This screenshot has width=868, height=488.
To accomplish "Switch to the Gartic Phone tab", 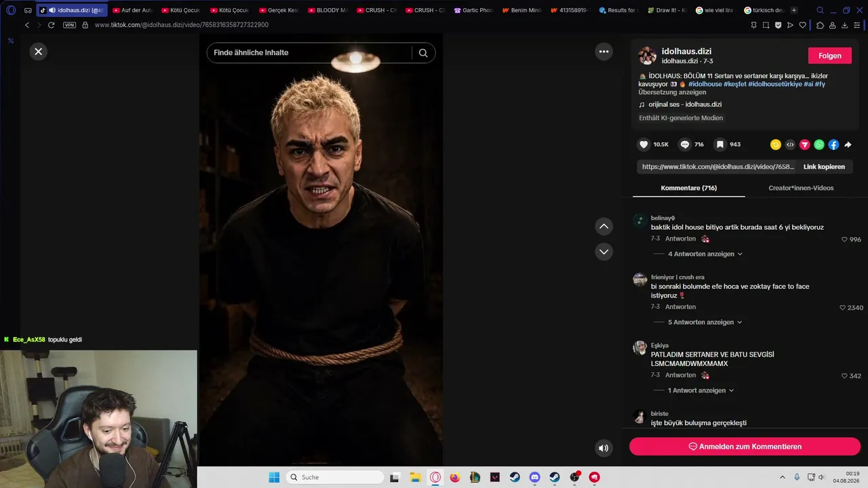I will click(x=473, y=10).
